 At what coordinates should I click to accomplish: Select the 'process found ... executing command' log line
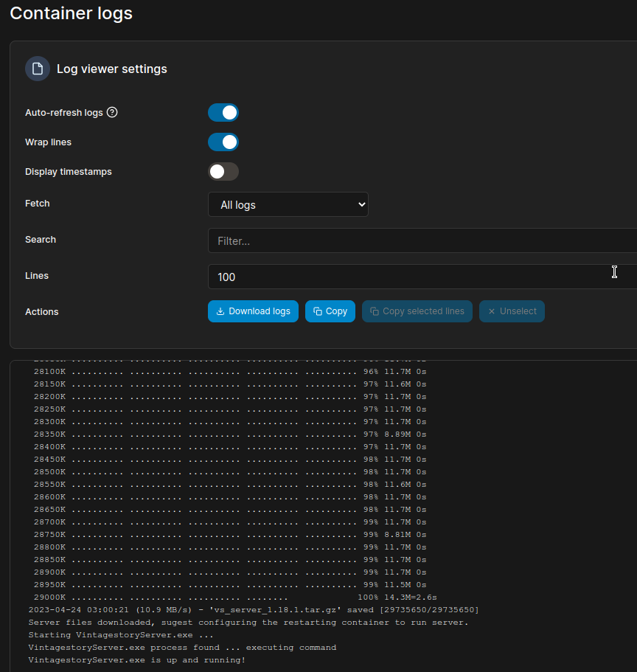coord(182,647)
